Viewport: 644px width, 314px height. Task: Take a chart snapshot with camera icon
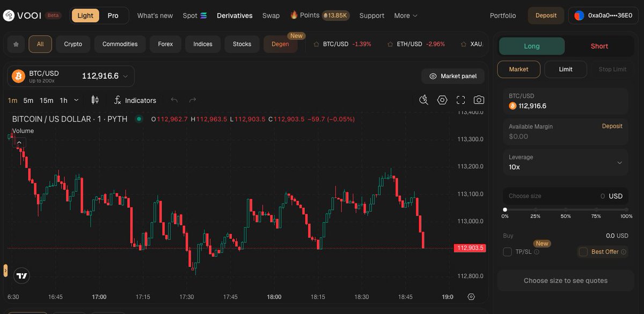[479, 100]
